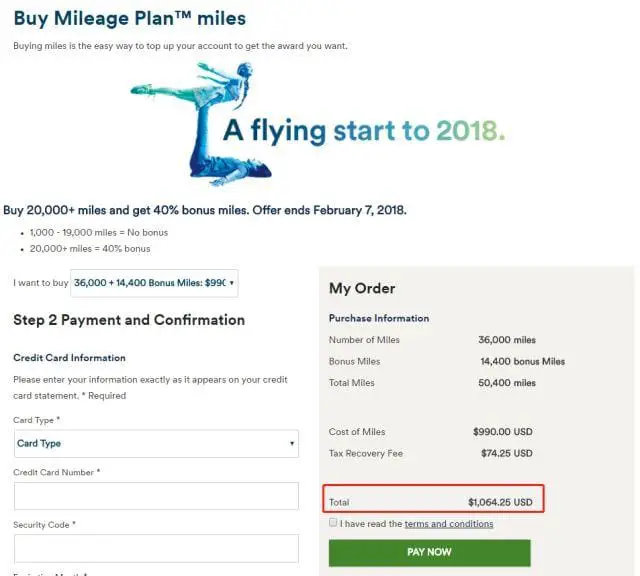Image resolution: width=640 pixels, height=576 pixels.
Task: Click the Credit Card Information label
Action: tap(69, 358)
